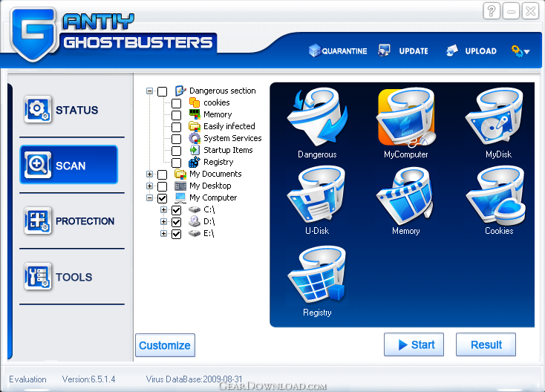
Task: Click the Version:6.5.1.4 status text
Action: point(88,379)
